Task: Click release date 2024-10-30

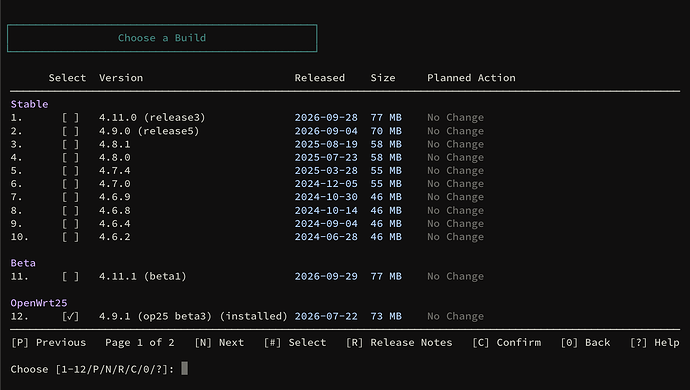Action: pyautogui.click(x=326, y=197)
